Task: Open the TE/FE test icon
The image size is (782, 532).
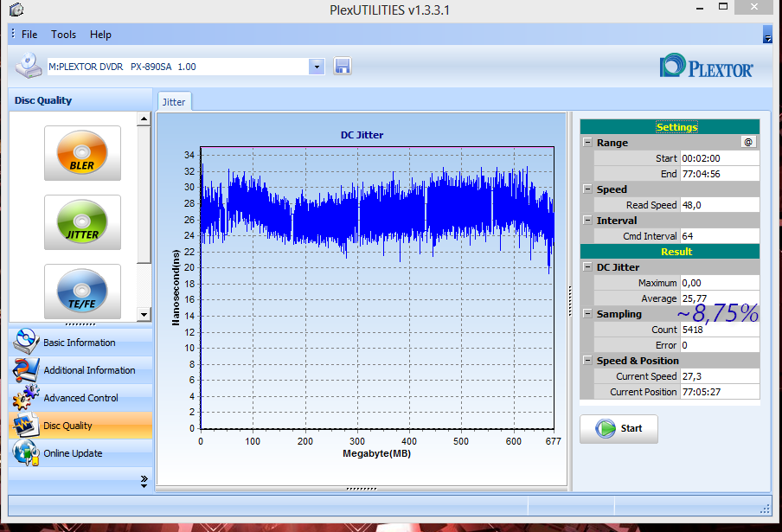Action: [x=82, y=292]
